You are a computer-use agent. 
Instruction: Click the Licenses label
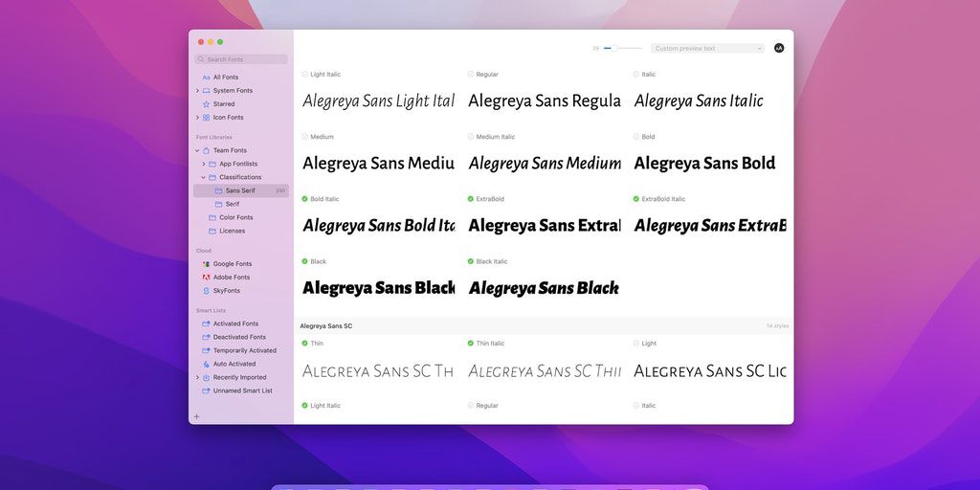coord(232,232)
